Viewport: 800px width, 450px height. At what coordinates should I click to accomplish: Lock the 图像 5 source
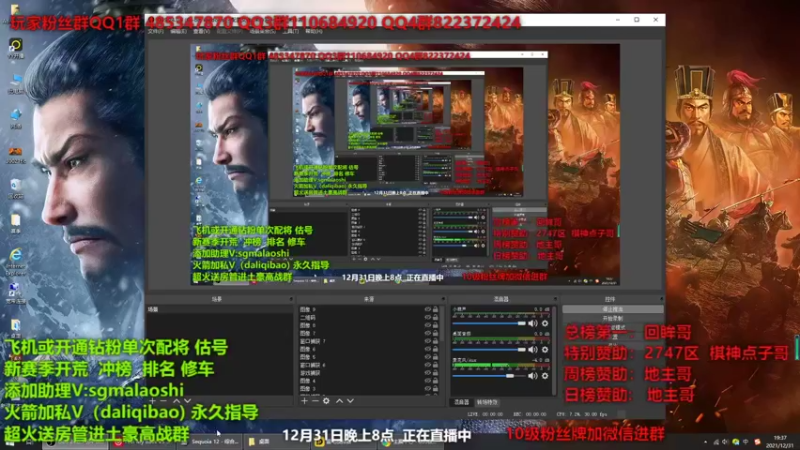pyautogui.click(x=435, y=357)
